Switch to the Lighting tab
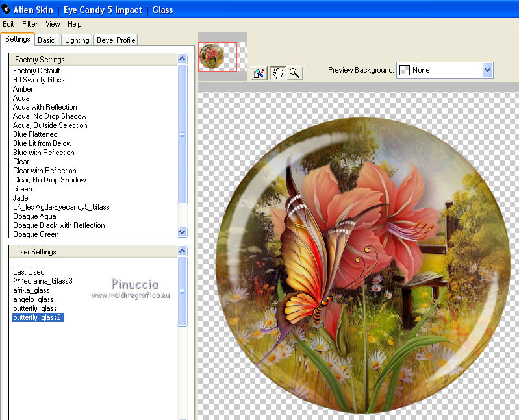Image resolution: width=519 pixels, height=420 pixels. click(x=77, y=40)
